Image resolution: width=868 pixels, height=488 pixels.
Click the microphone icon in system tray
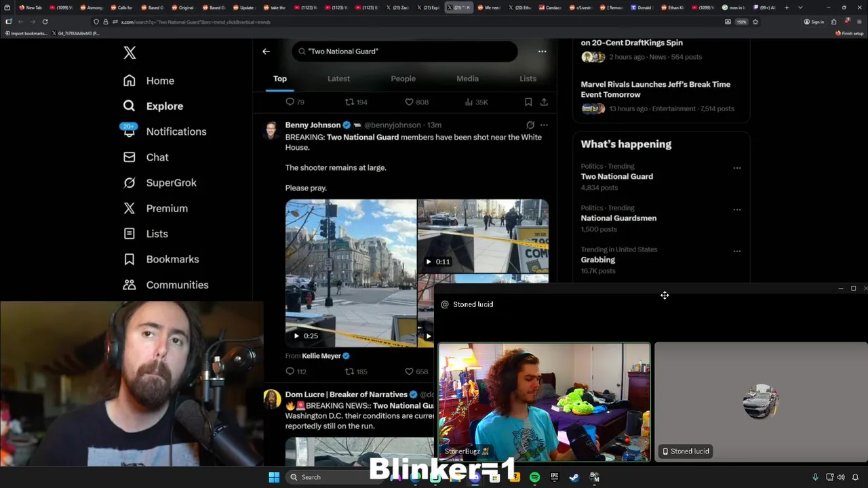click(815, 477)
